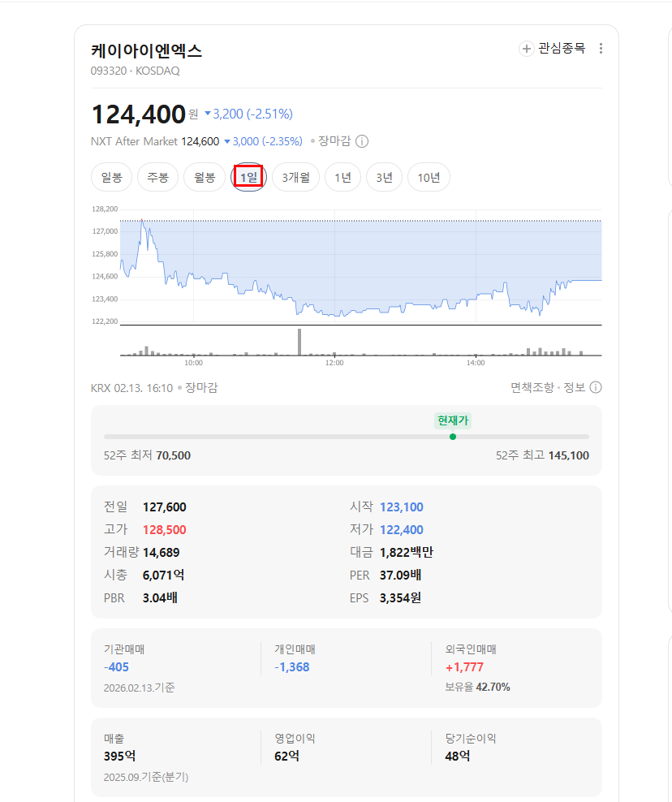Click the intraday price peak on chart
The image size is (672, 802).
click(x=142, y=221)
